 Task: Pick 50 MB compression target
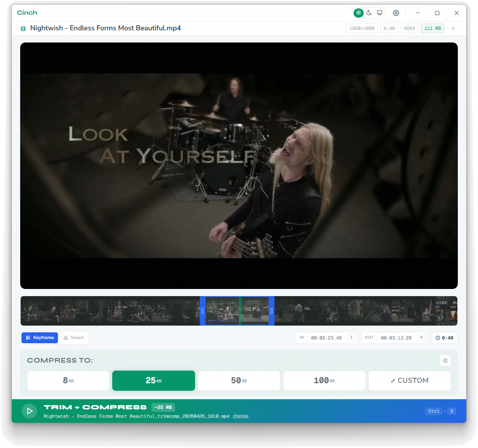click(x=239, y=381)
